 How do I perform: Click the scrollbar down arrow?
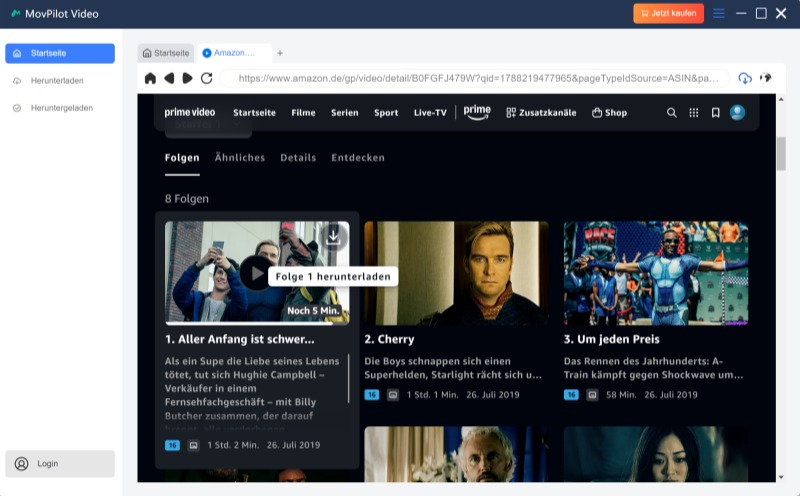(x=781, y=477)
